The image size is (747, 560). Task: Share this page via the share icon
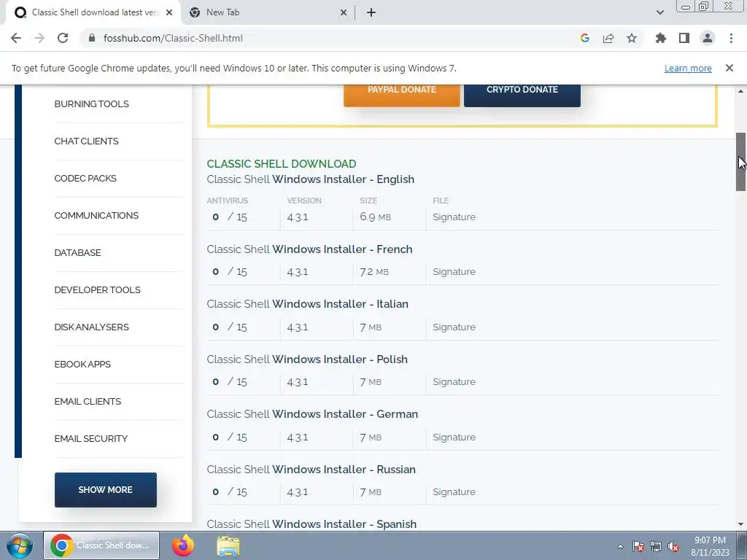tap(608, 38)
